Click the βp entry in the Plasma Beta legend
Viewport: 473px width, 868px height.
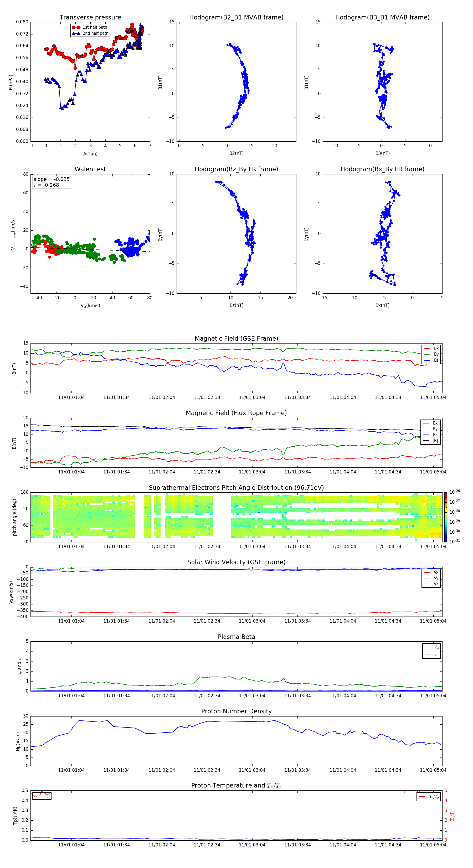(431, 647)
